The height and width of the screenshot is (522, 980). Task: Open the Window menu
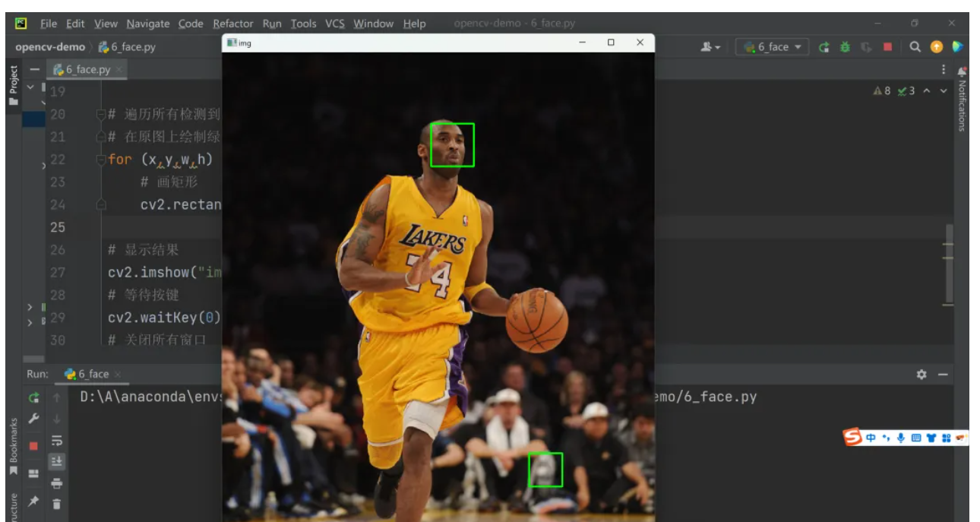(x=374, y=24)
